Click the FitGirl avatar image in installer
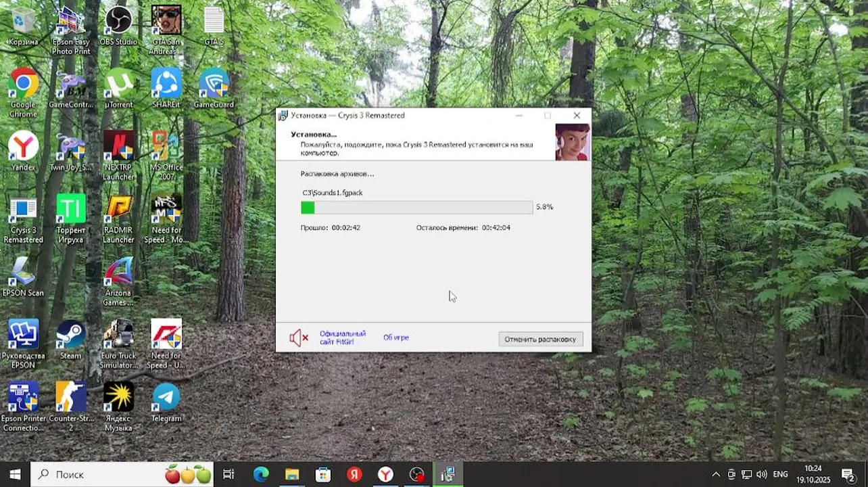The width and height of the screenshot is (868, 487). (573, 141)
